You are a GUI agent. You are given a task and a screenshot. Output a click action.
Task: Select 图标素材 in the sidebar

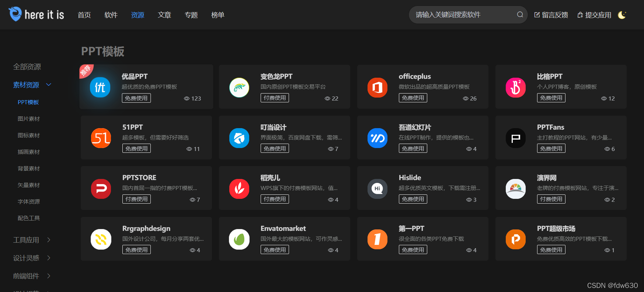coord(29,135)
